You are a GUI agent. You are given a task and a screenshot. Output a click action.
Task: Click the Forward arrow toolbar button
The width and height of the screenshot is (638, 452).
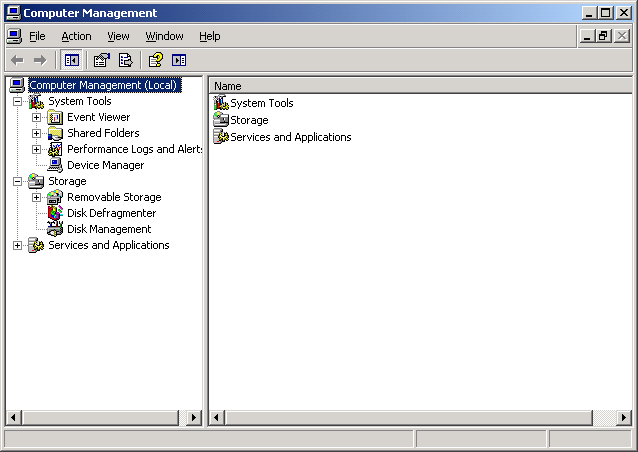pyautogui.click(x=40, y=61)
